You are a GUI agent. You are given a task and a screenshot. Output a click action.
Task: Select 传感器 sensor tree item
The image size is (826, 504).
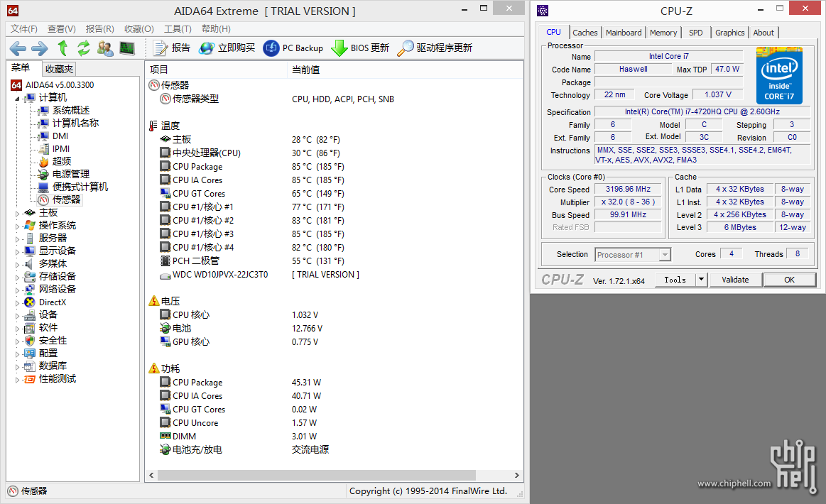pos(66,199)
